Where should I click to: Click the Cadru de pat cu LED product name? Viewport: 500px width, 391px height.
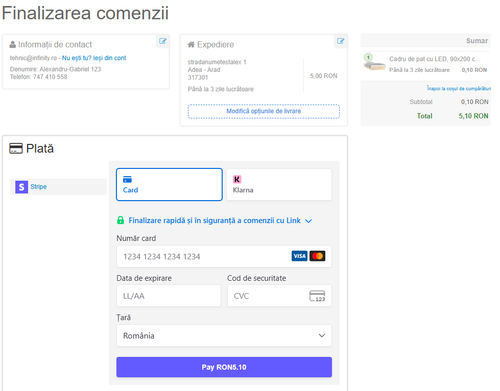click(435, 59)
